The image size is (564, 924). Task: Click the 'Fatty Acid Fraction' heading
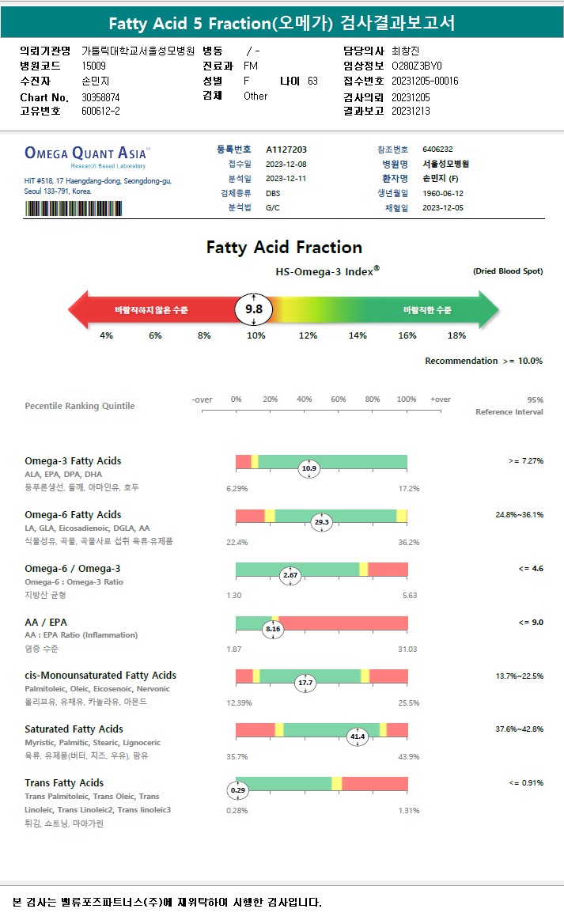(x=284, y=247)
